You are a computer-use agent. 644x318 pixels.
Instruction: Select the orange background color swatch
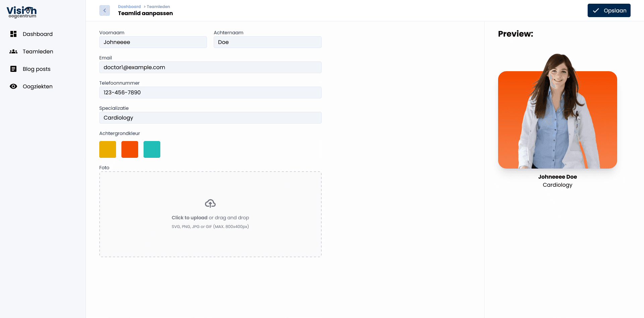130,149
